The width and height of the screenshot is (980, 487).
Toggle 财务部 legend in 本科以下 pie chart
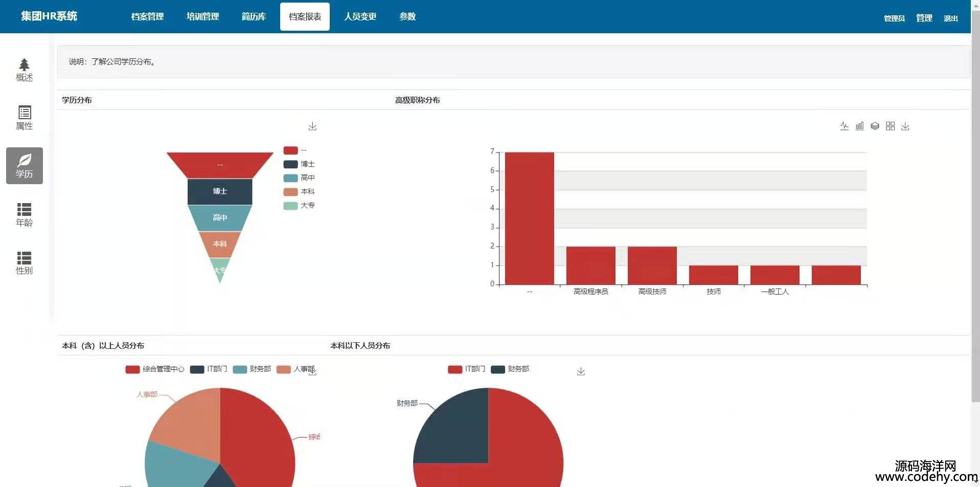510,369
